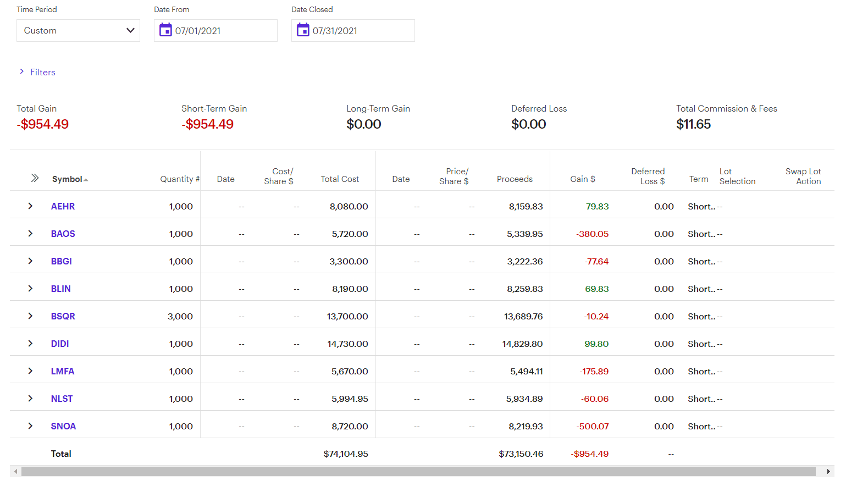The height and width of the screenshot is (486, 868).
Task: Open the NLST symbol link
Action: click(x=62, y=399)
